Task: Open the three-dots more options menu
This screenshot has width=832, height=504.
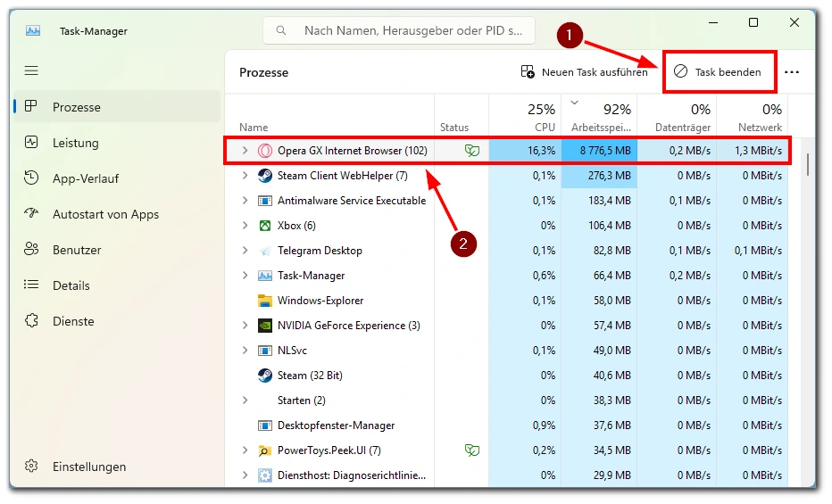Action: pos(792,72)
